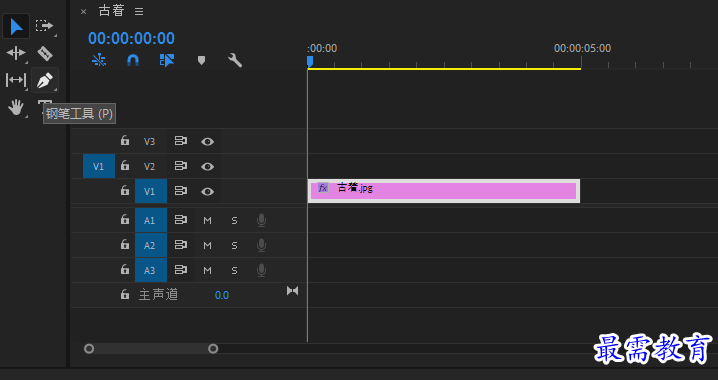The height and width of the screenshot is (380, 718).
Task: Select the Selection arrow tool
Action: [x=16, y=27]
